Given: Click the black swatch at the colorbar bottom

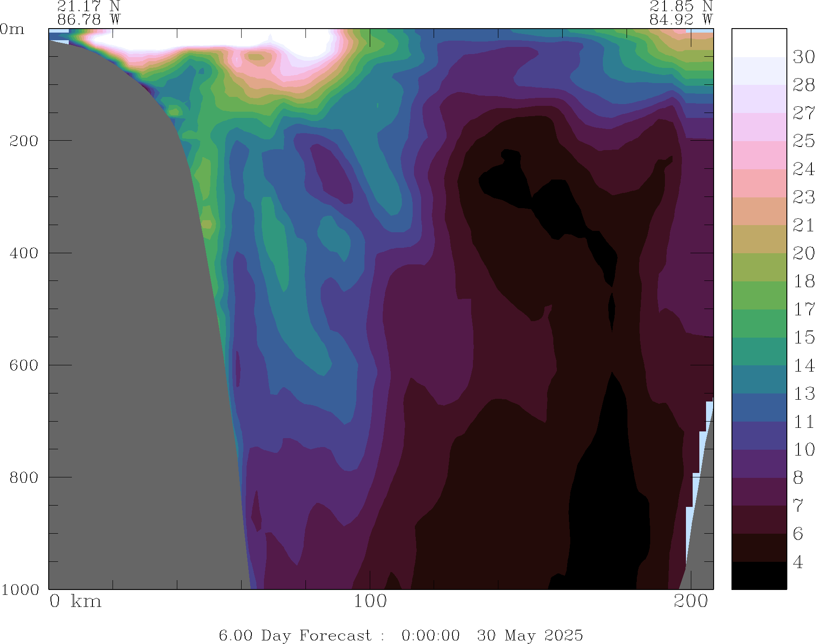Looking at the screenshot, I should point(759,576).
